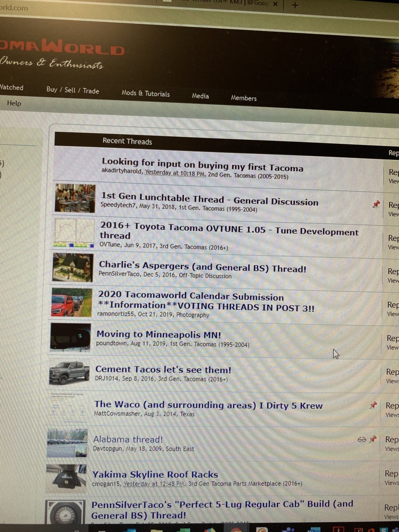Go to 2nd Gen. Tacomas (2005-2015) forum
Image resolution: width=399 pixels, height=532 pixels.
click(x=248, y=175)
